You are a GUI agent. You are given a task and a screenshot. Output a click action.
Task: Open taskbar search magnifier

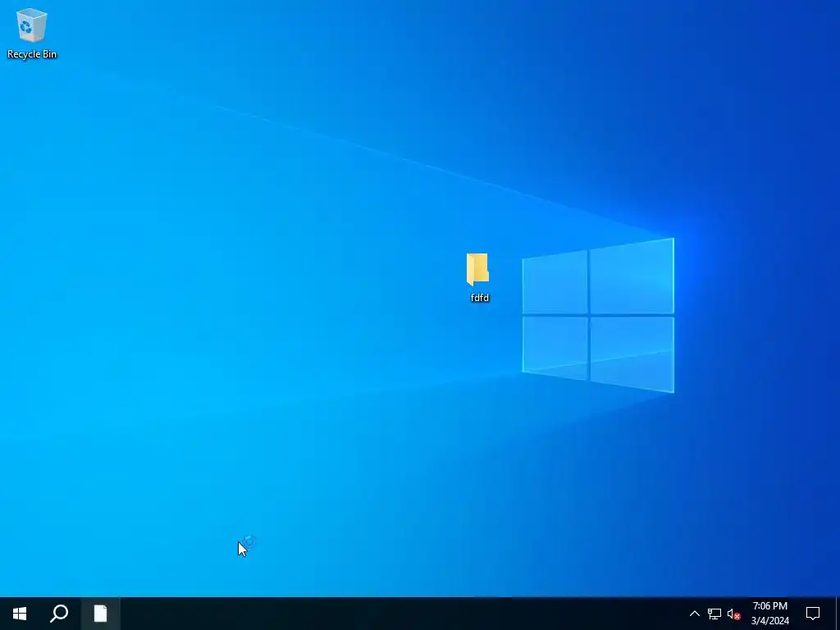coord(59,614)
